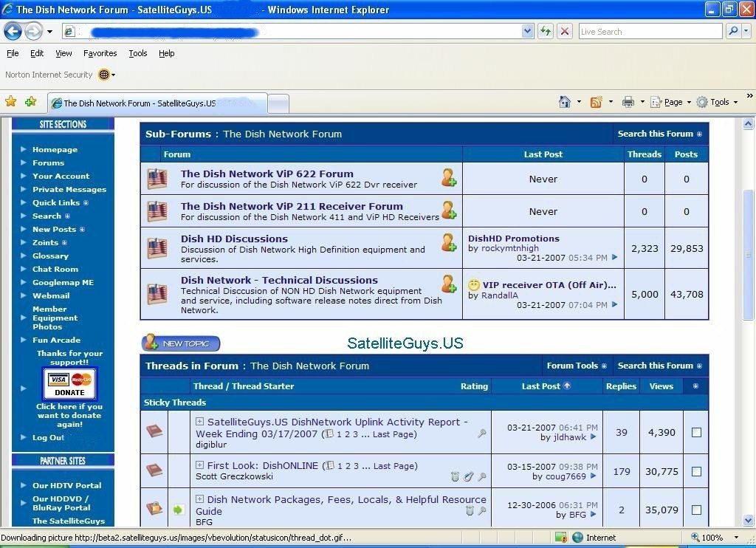
Task: Tick the checkbox for First Look: DishONLINE thread
Action: coord(696,471)
